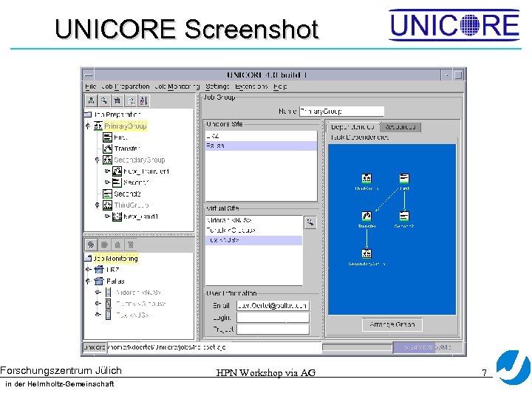
Task: Select the first entry in Virtual Site list
Action: click(x=253, y=220)
